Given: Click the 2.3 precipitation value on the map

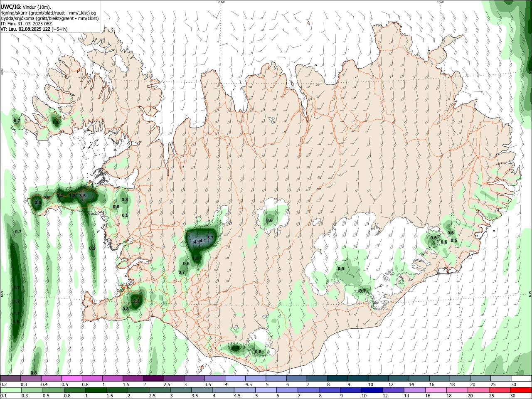Looking at the screenshot, I should tap(136, 300).
